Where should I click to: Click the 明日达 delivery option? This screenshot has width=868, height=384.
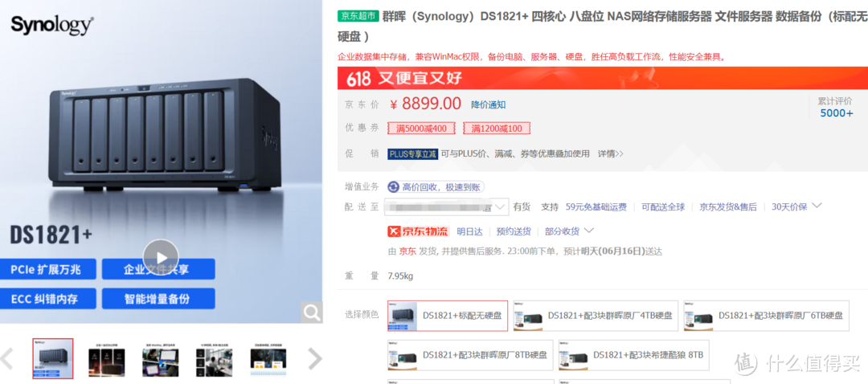469,231
